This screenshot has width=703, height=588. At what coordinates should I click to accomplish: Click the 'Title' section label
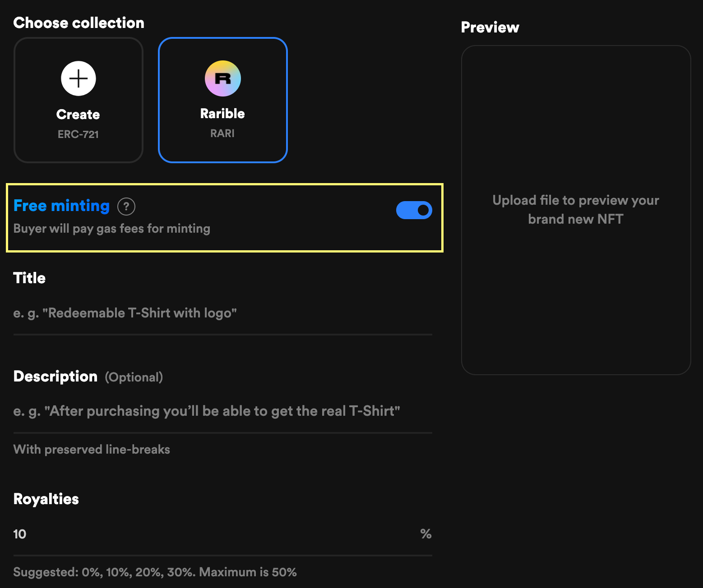29,278
